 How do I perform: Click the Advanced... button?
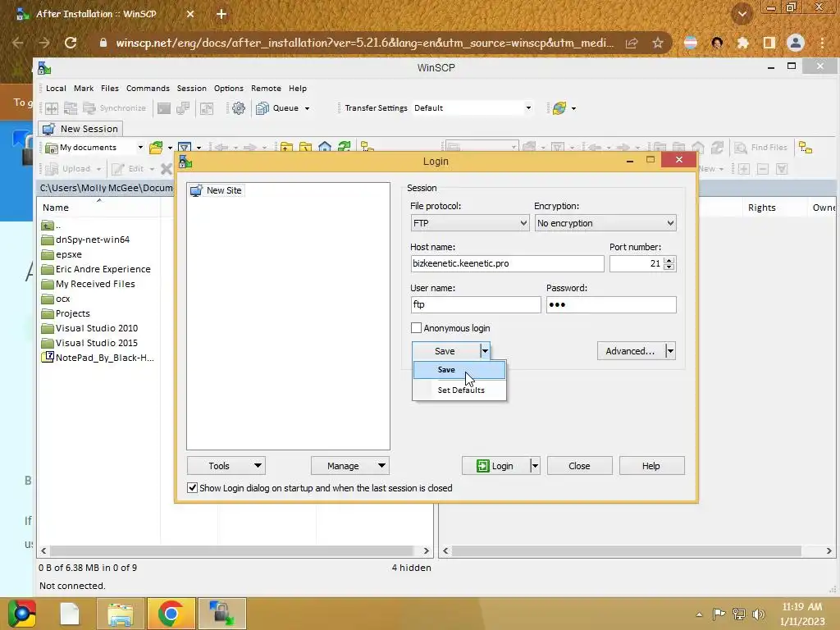point(631,351)
